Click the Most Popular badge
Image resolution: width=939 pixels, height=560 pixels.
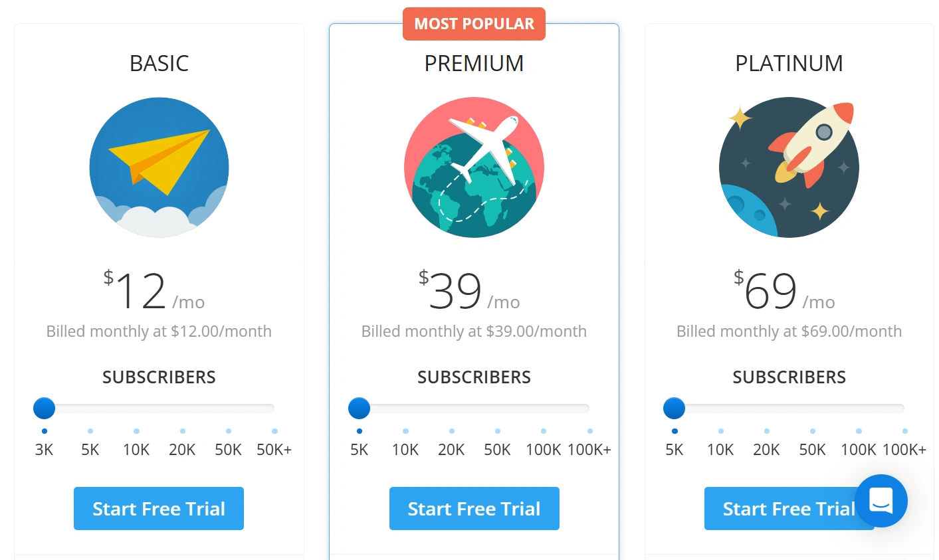[474, 24]
